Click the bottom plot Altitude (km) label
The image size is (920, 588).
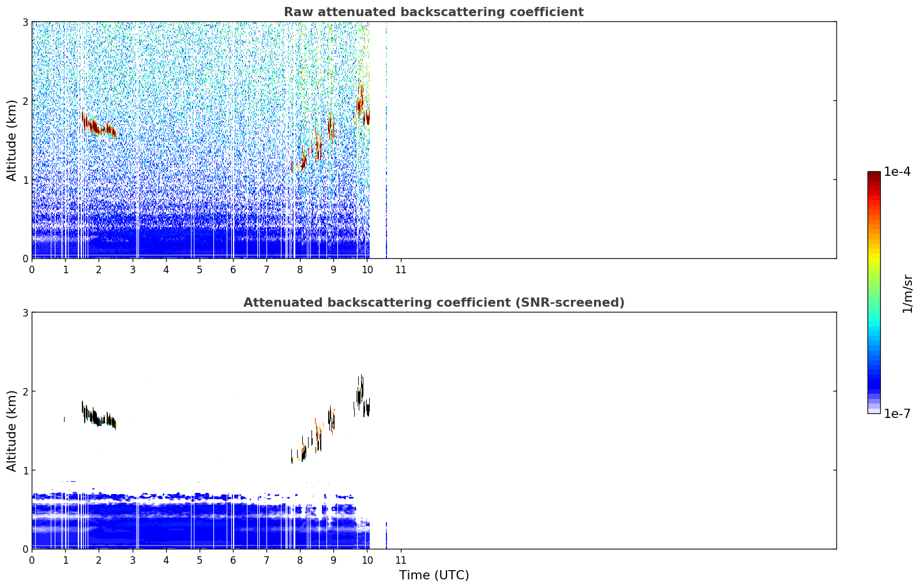(12, 431)
